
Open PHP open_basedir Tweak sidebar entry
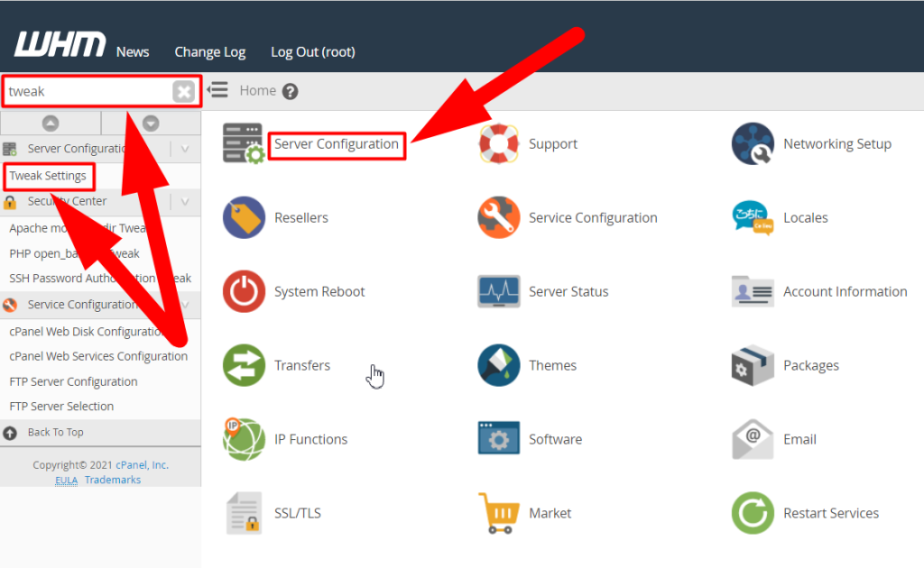pos(74,253)
